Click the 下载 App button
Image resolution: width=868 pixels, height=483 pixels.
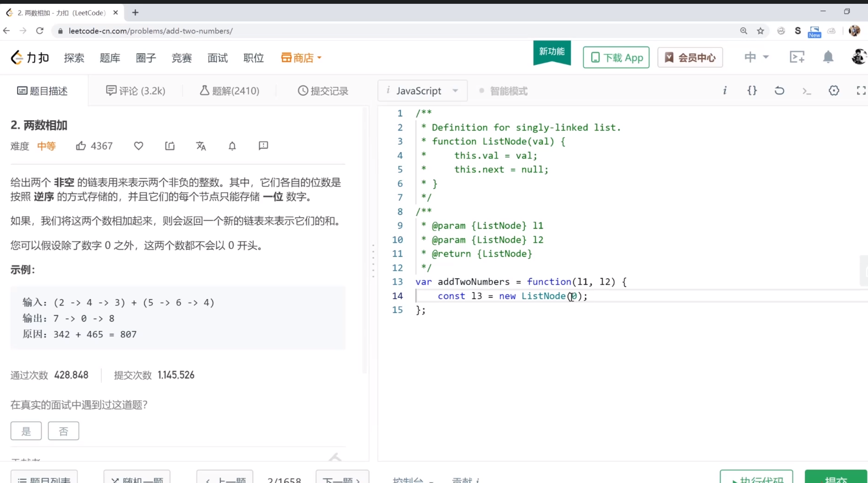coord(615,57)
